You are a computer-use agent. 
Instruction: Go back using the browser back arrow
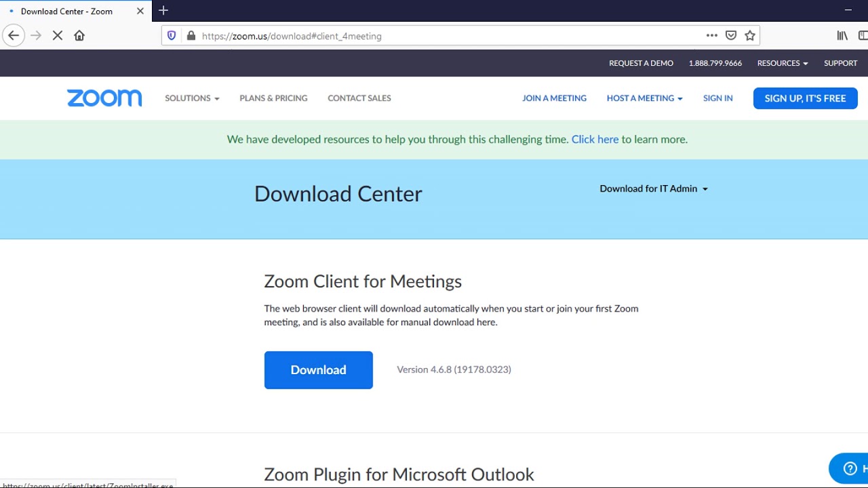pyautogui.click(x=14, y=36)
